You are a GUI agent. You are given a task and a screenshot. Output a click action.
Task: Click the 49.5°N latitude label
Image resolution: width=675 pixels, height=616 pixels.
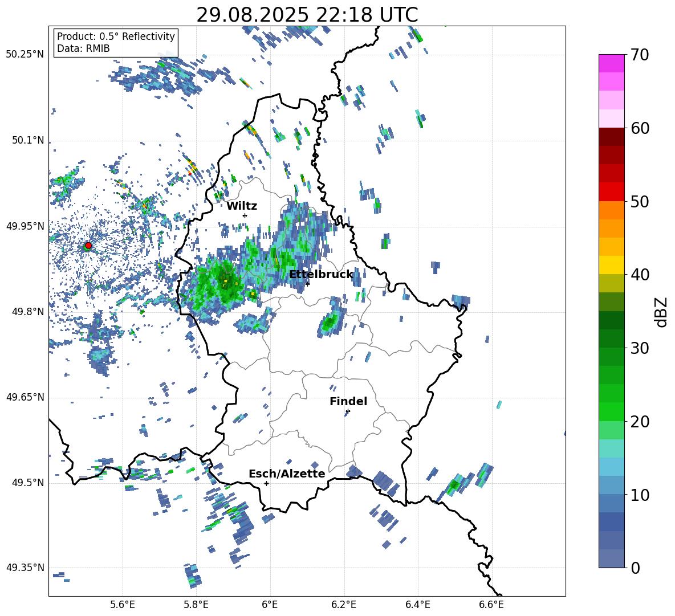28,483
